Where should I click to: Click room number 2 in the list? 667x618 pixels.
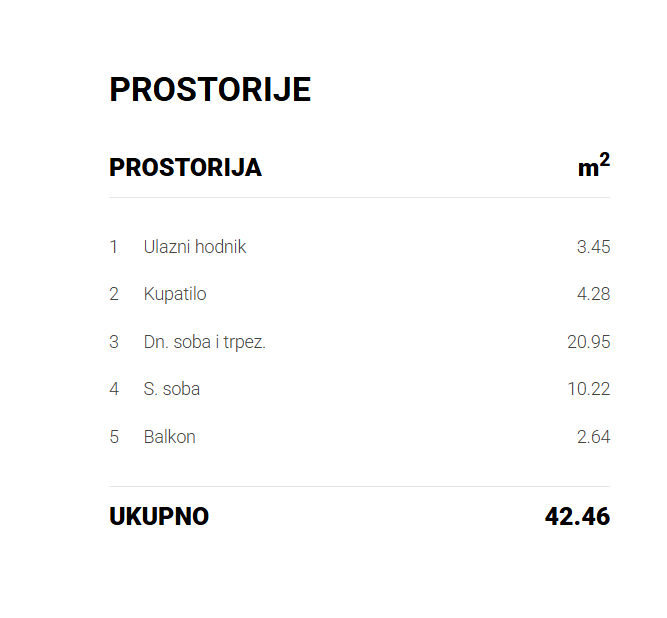point(114,294)
